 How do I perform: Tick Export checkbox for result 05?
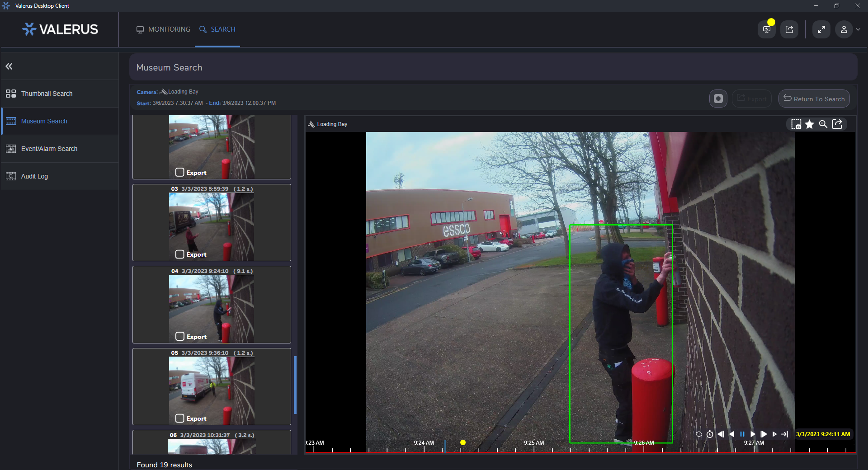pyautogui.click(x=180, y=418)
